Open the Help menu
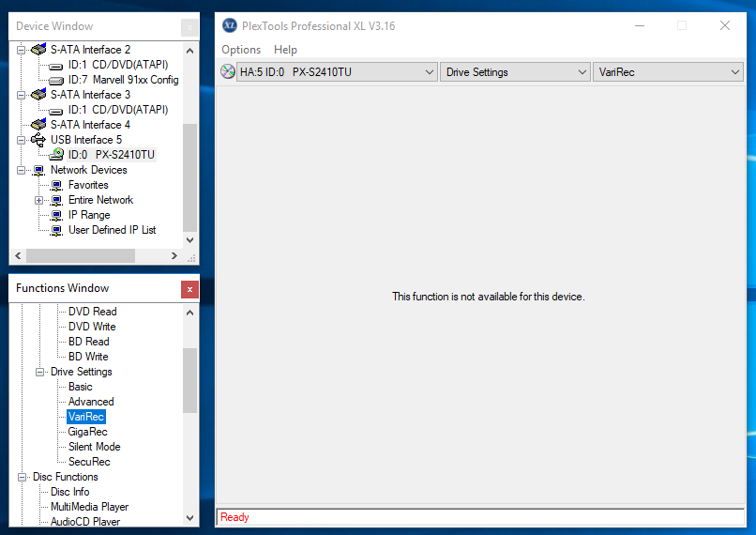 click(285, 50)
